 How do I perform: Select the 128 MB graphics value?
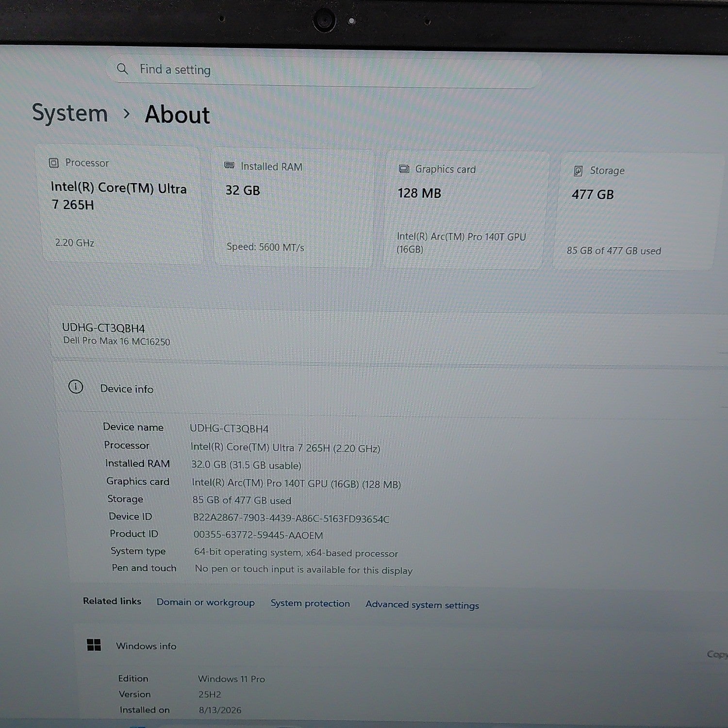[419, 193]
